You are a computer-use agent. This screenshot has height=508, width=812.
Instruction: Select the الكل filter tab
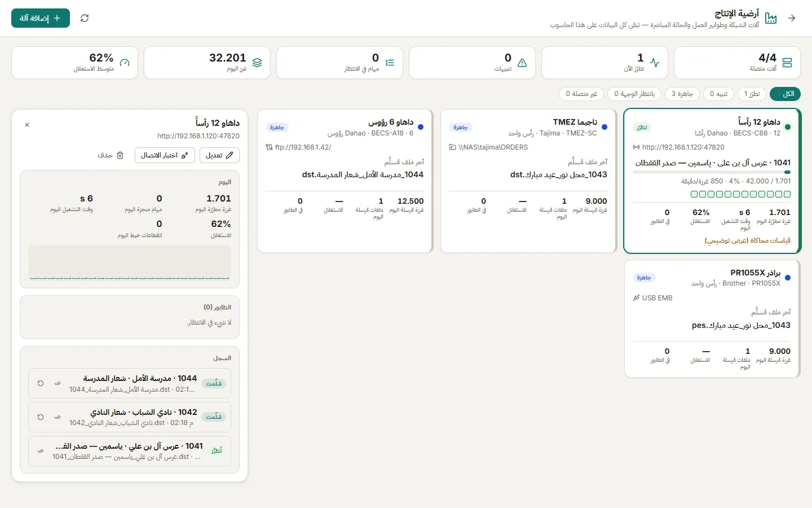(785, 94)
